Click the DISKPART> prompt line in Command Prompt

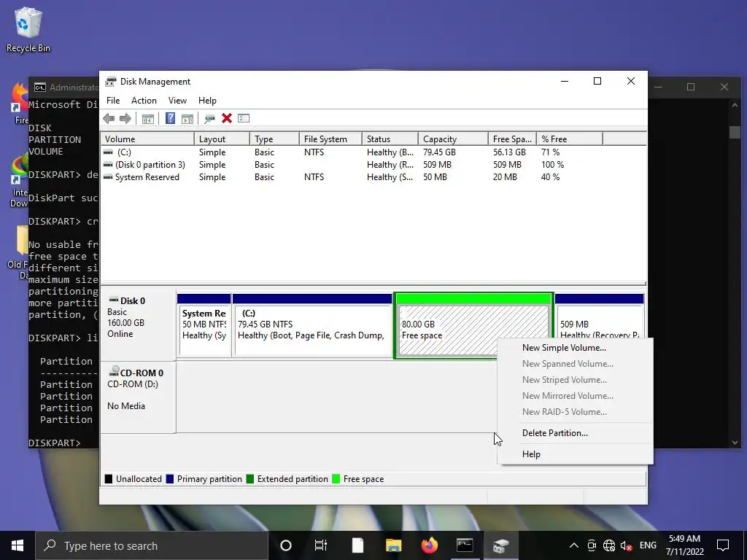click(55, 443)
